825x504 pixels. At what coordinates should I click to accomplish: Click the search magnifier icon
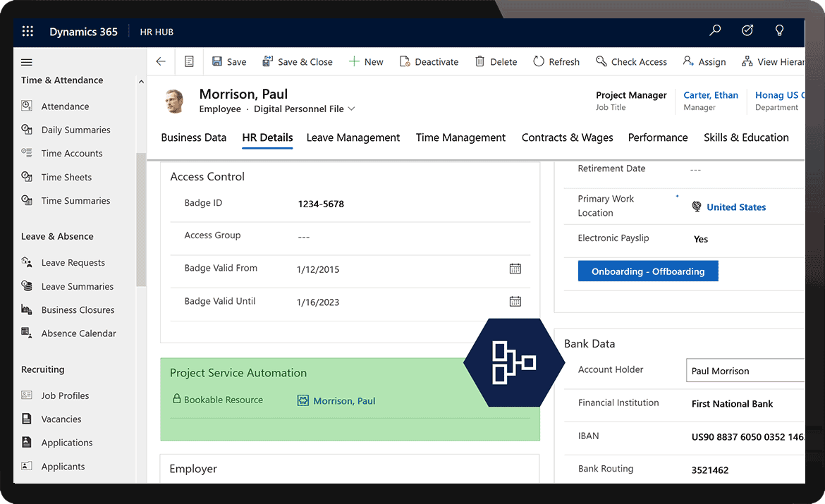click(714, 32)
